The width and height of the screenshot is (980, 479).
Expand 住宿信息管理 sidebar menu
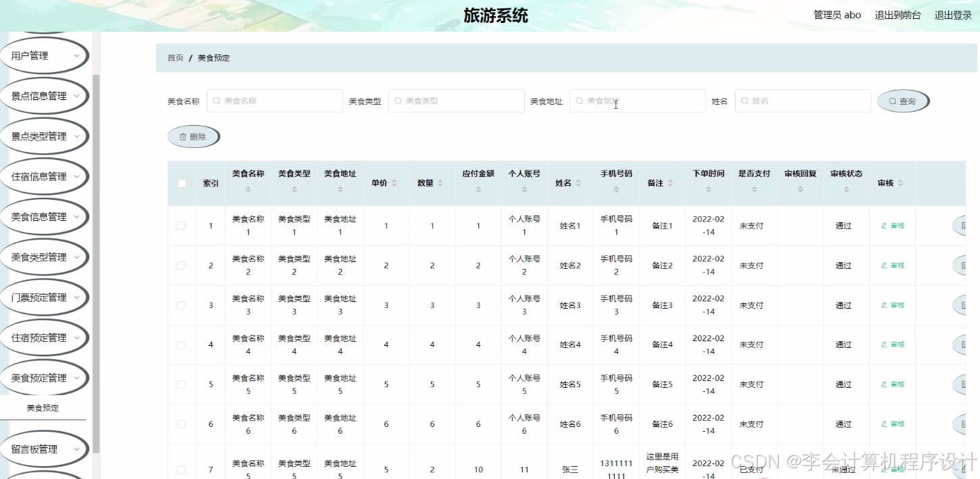point(45,176)
